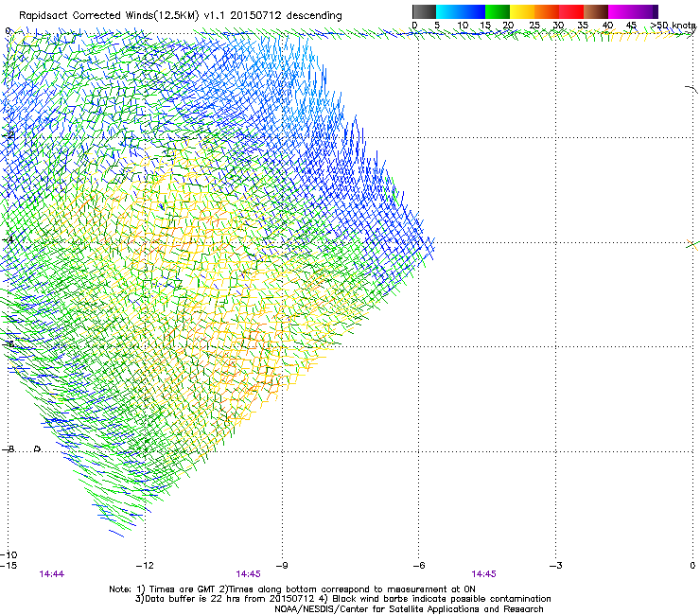Click the legend tick label '25'
This screenshot has width=700, height=615.
pos(534,26)
